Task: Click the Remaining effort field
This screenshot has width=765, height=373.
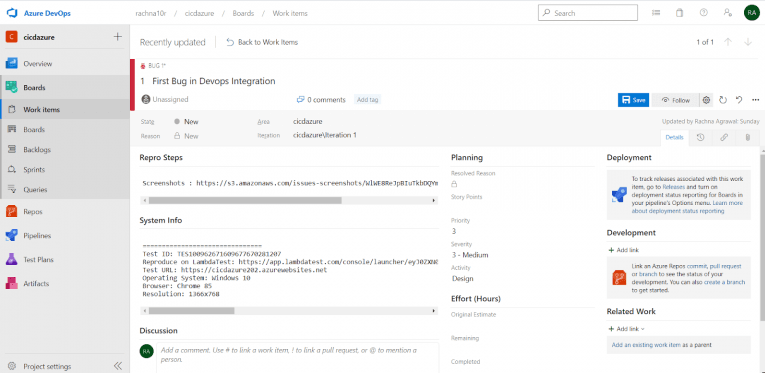Action: 523,348
